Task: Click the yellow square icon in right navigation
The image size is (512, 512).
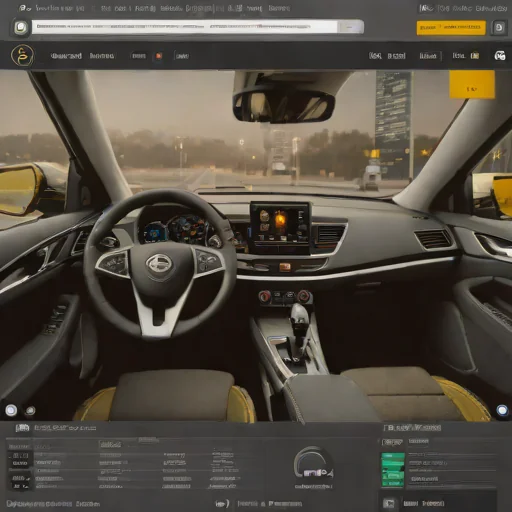Action: click(x=475, y=56)
